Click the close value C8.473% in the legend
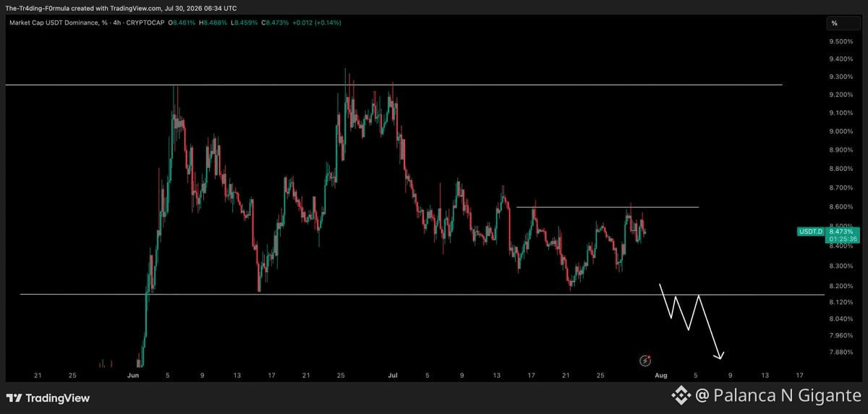868x414 pixels. (x=276, y=23)
